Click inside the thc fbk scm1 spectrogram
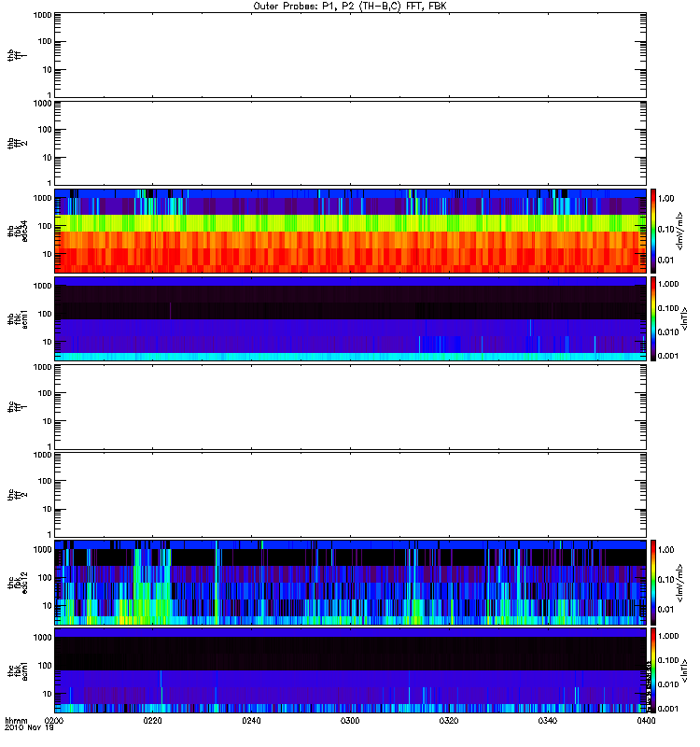This screenshot has width=700, height=747. tap(351, 669)
